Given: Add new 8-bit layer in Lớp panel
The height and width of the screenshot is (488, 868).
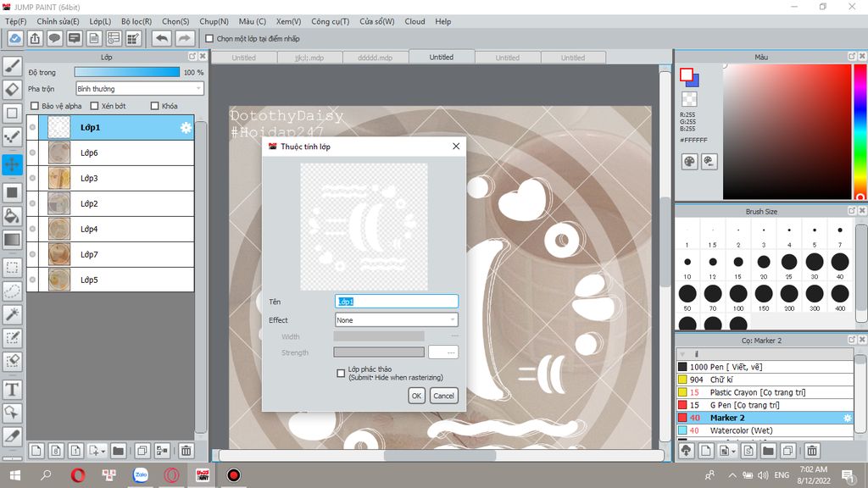Looking at the screenshot, I should (x=56, y=451).
